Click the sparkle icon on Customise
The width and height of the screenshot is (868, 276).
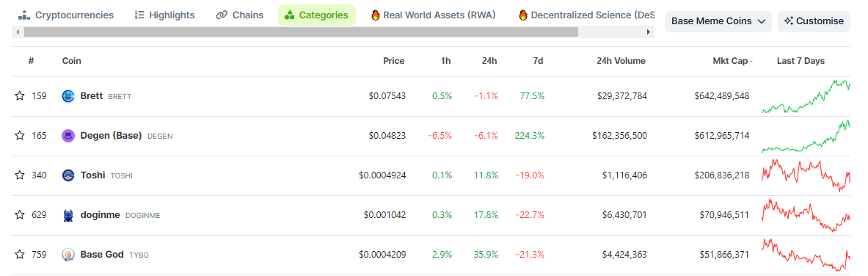coord(789,21)
